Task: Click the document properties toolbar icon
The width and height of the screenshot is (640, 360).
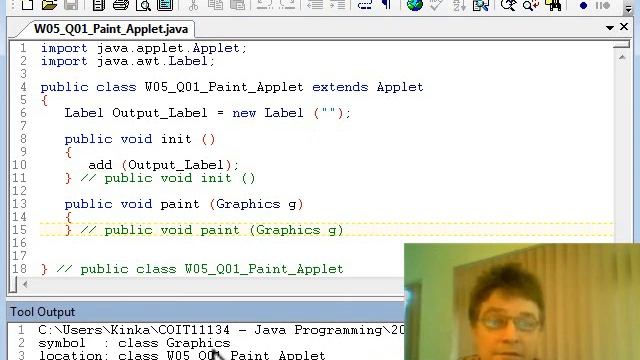Action: tap(165, 5)
